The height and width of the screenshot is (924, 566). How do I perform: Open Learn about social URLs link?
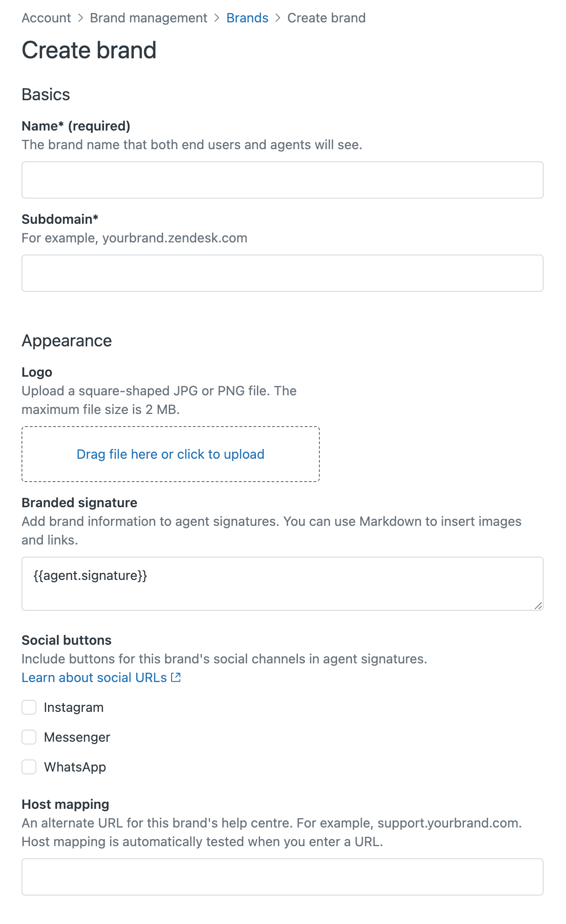[94, 677]
